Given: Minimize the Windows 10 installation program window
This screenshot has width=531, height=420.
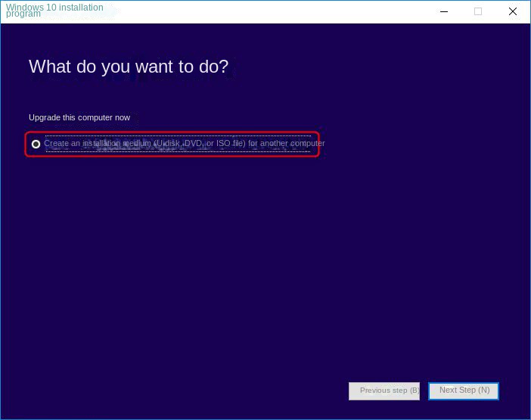Looking at the screenshot, I should click(444, 11).
